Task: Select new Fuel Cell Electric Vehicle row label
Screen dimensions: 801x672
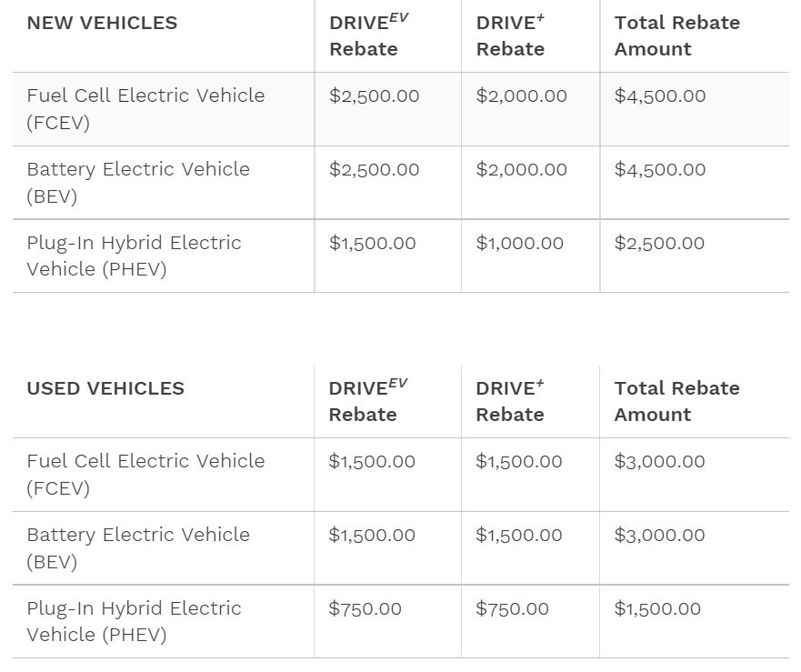Action: pyautogui.click(x=145, y=109)
